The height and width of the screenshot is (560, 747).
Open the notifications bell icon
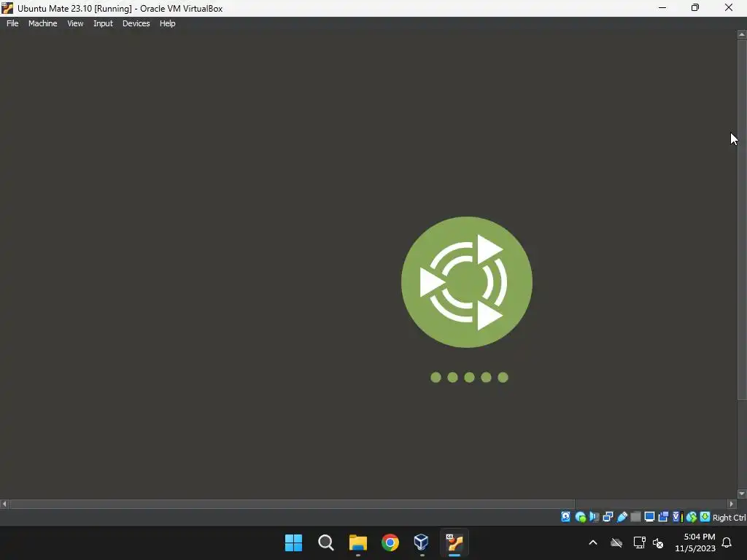[727, 542]
